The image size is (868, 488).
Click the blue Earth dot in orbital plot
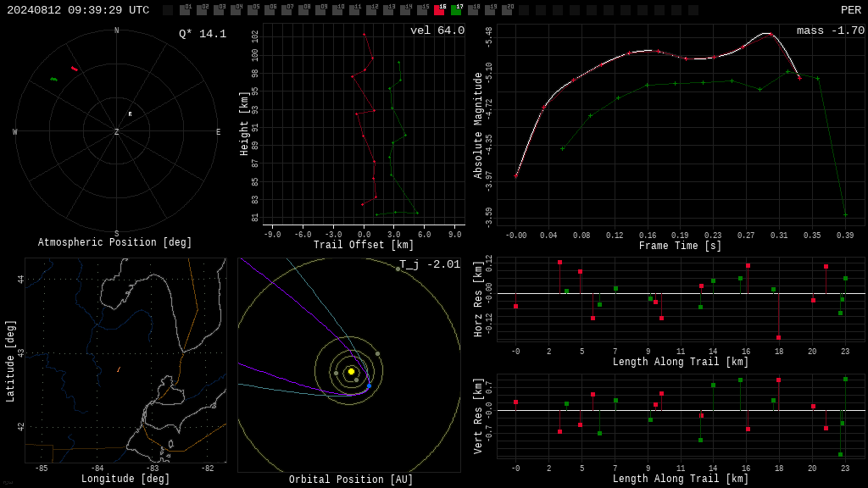[370, 385]
